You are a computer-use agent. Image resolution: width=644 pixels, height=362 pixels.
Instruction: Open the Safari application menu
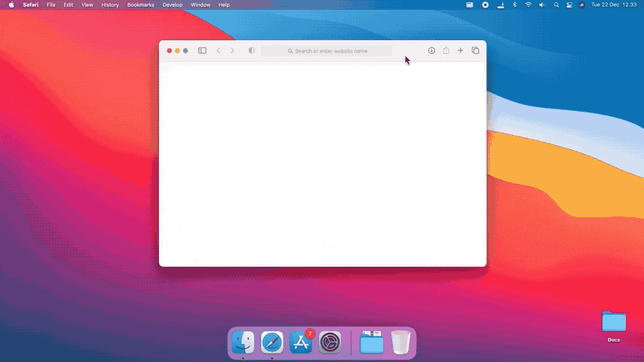31,5
